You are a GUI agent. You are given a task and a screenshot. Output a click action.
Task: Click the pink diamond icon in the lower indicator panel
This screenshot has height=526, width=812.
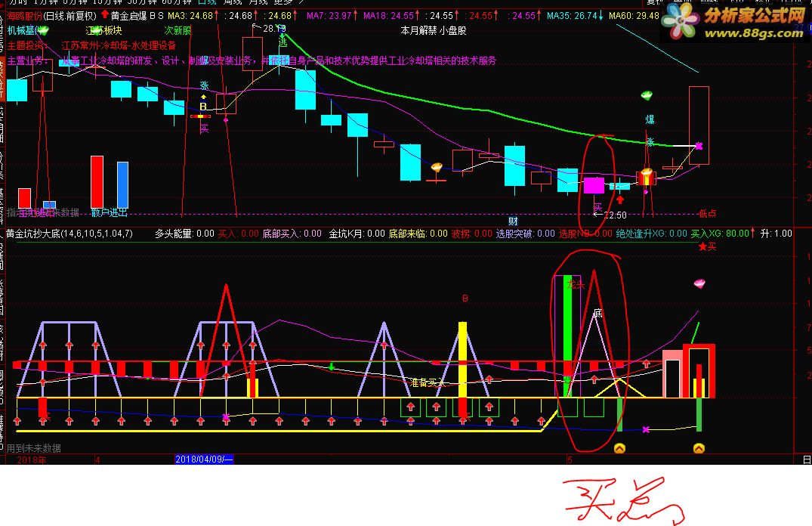pos(699,283)
